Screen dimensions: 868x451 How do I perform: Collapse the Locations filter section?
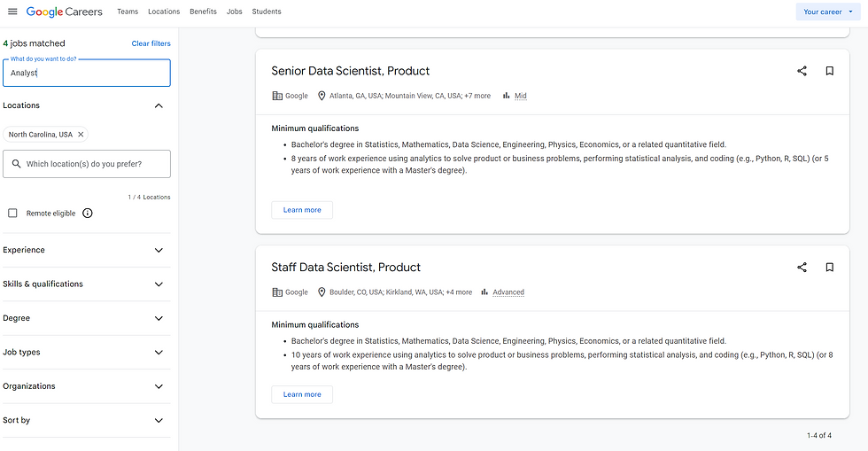159,105
